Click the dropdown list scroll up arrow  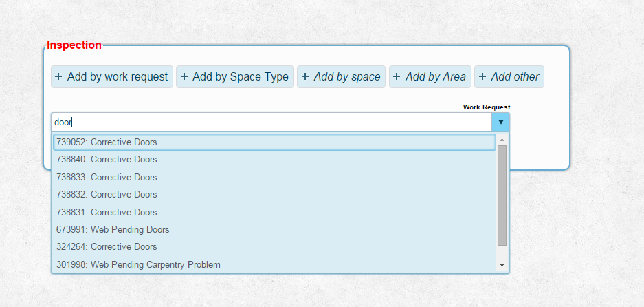click(x=502, y=140)
